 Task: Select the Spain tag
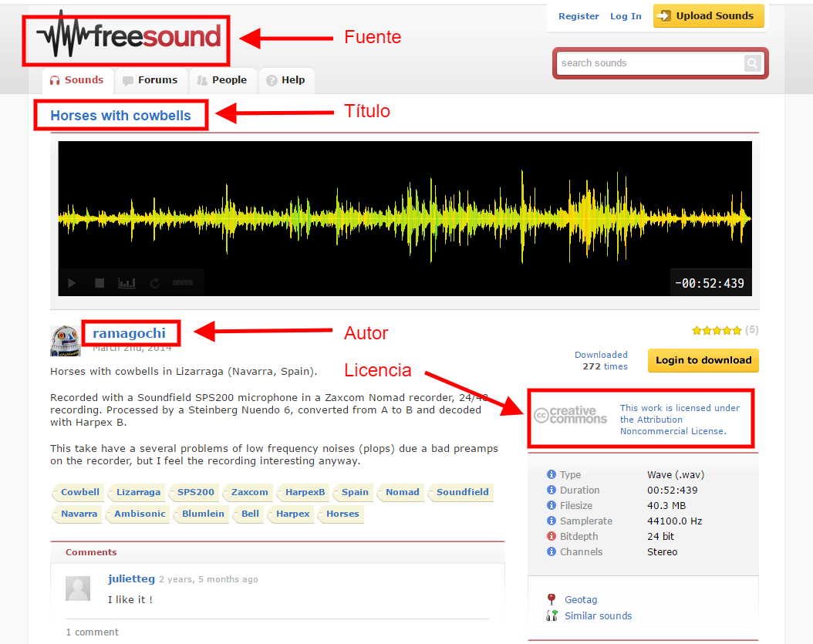353,492
